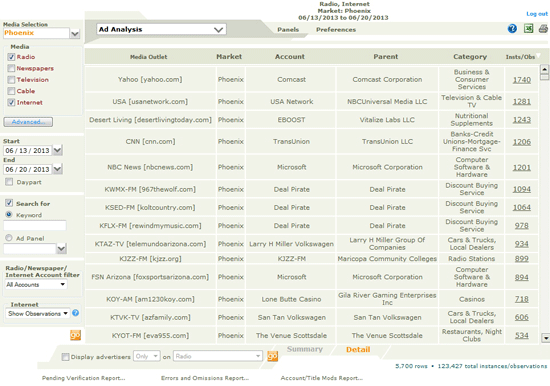Sort by the Parent column header
The height and width of the screenshot is (386, 550).
click(x=385, y=56)
